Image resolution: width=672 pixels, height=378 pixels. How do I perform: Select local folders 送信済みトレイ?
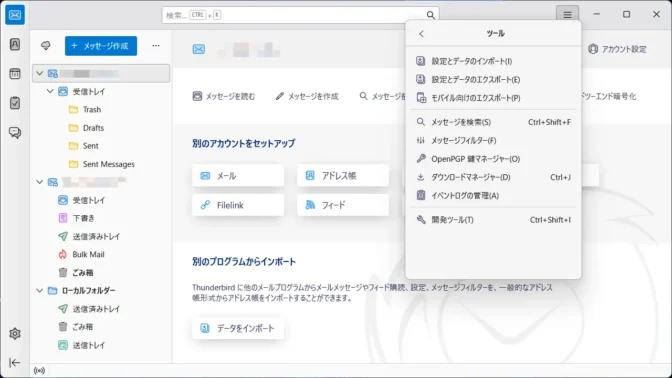101,309
